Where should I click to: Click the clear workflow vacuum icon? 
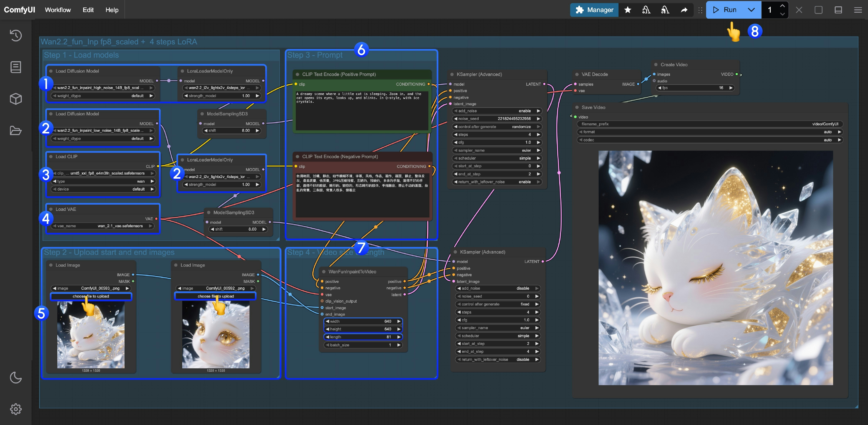(646, 10)
